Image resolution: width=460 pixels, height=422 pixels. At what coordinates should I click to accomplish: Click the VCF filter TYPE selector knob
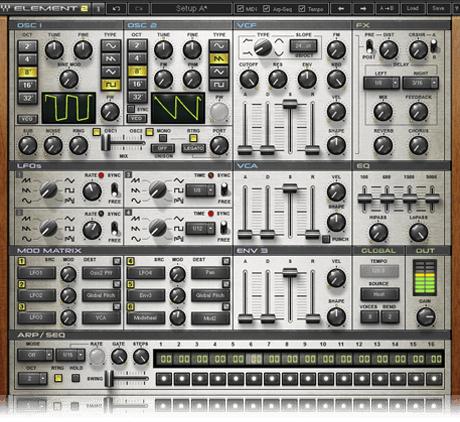263,47
